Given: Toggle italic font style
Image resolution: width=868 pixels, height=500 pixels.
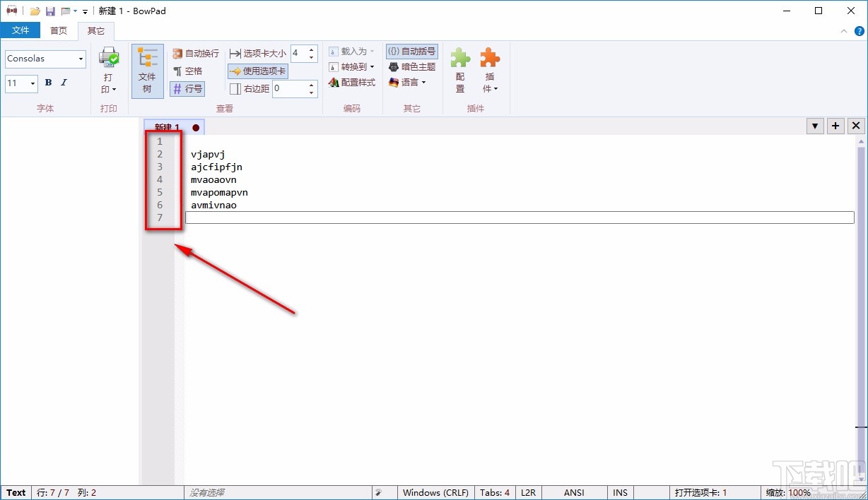Looking at the screenshot, I should pos(64,83).
